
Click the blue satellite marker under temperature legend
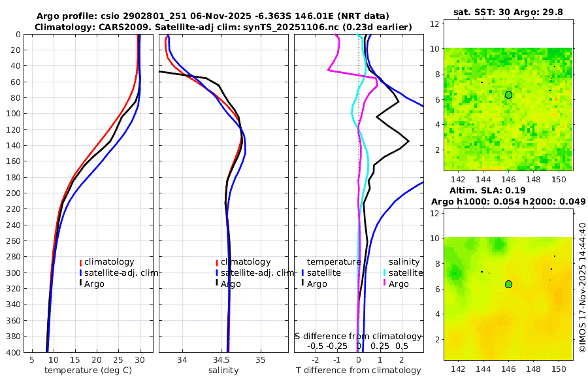click(x=302, y=273)
